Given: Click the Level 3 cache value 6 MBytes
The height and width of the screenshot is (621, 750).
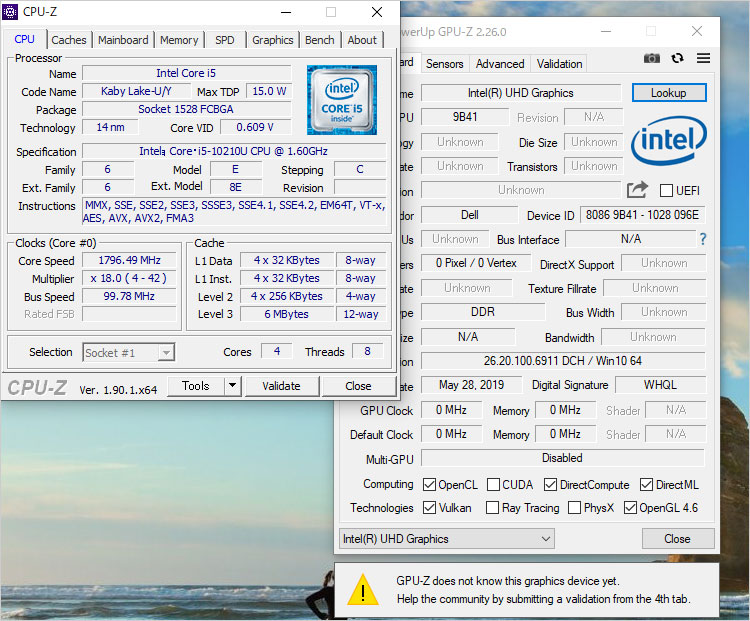Looking at the screenshot, I should [287, 314].
